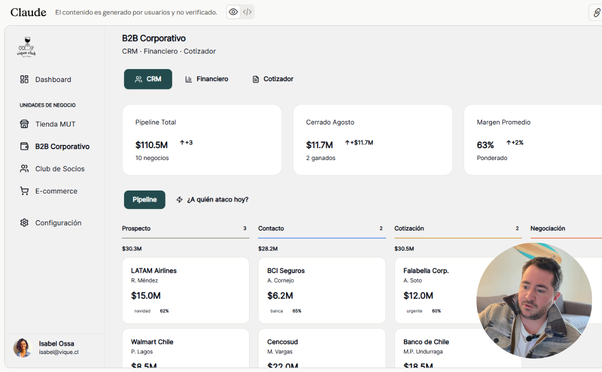The image size is (602, 372).
Task: Select the Pipeline sub-tab
Action: [145, 200]
